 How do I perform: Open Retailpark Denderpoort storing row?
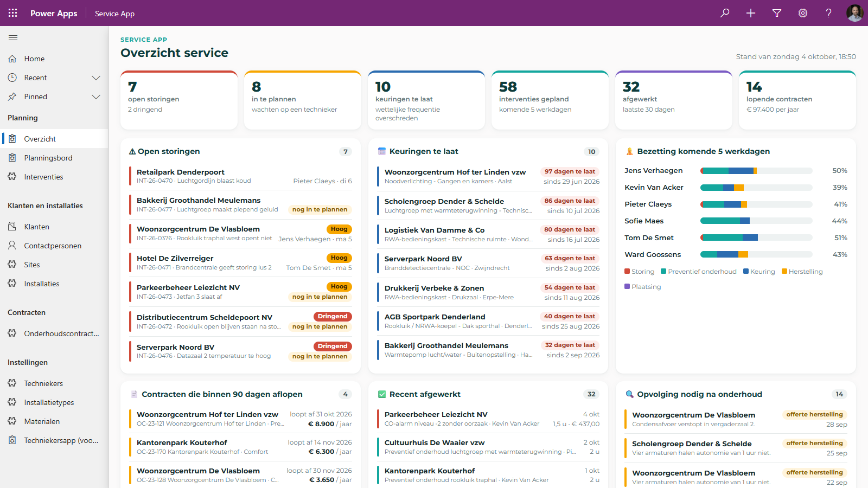coord(240,176)
